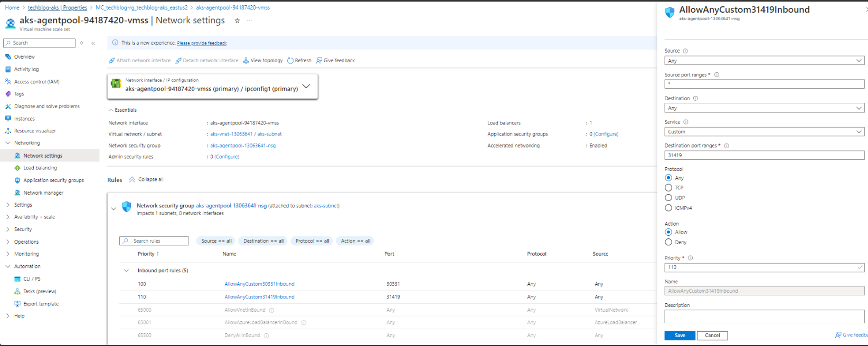
Task: Click the Action == all filter pill
Action: pyautogui.click(x=355, y=241)
